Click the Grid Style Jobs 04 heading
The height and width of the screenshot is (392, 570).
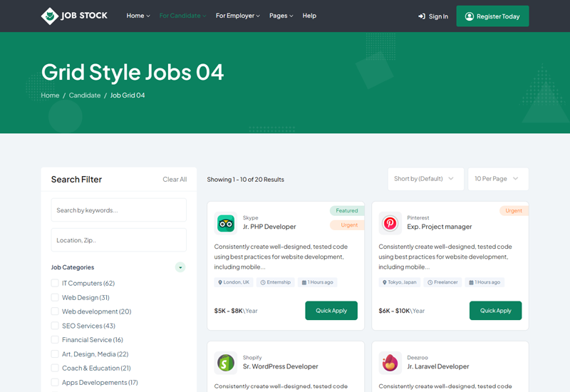tap(133, 72)
